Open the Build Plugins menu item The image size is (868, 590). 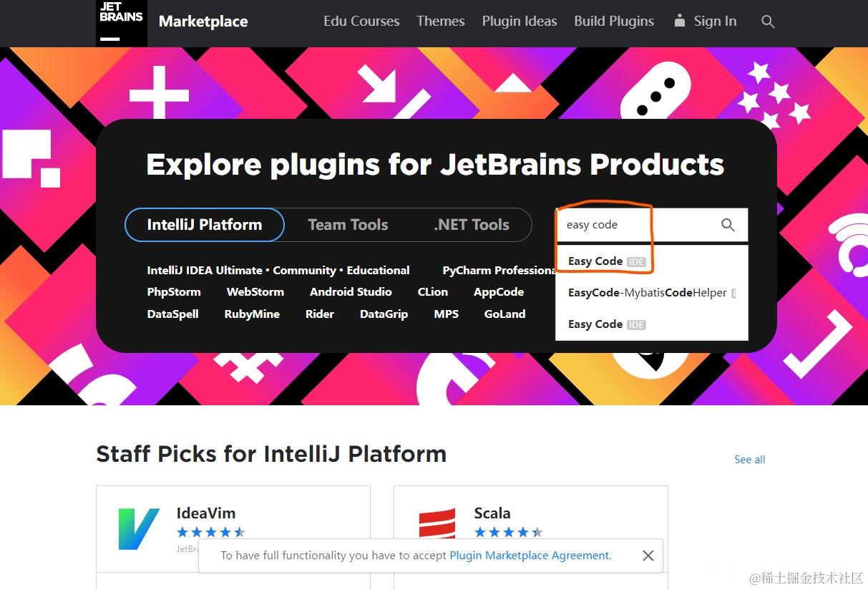tap(614, 21)
